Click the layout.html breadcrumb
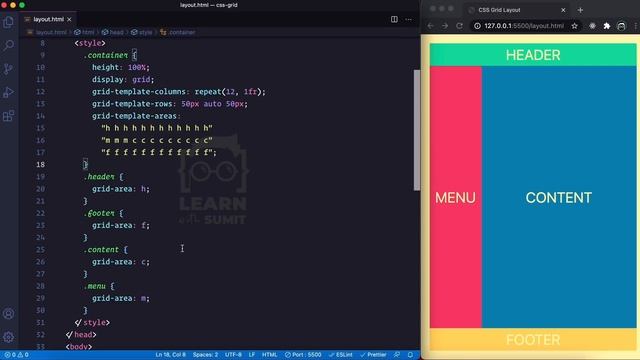This screenshot has width=640, height=360. pos(47,32)
